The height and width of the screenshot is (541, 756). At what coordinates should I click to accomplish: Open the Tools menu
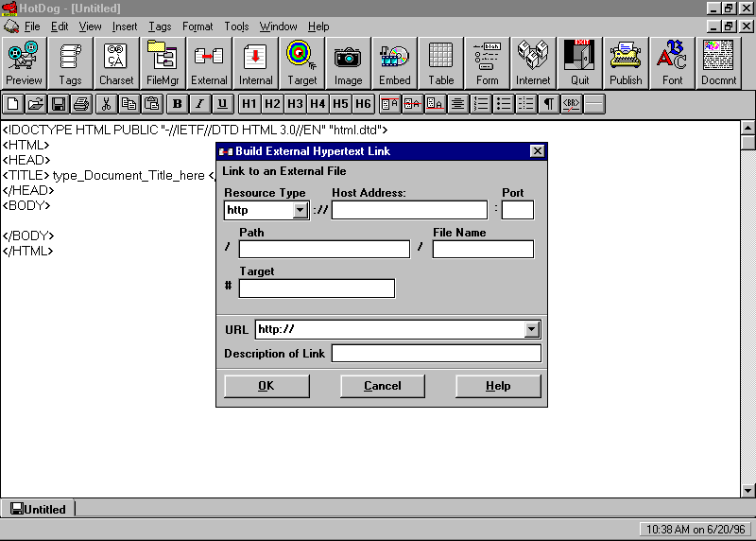coord(236,26)
